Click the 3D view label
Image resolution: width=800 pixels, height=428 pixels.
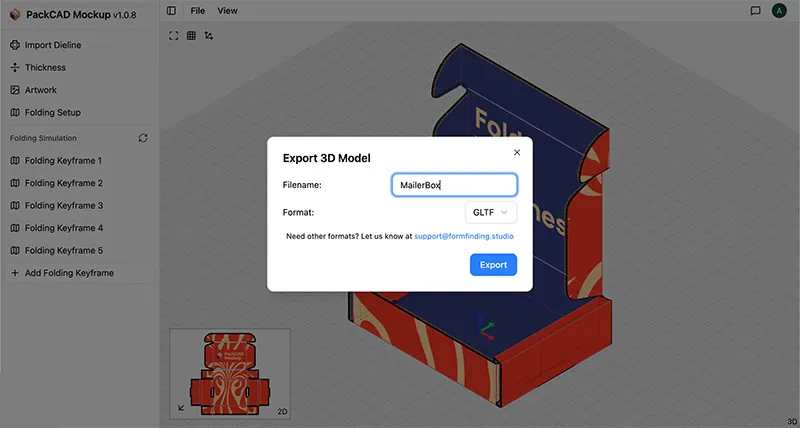792,422
